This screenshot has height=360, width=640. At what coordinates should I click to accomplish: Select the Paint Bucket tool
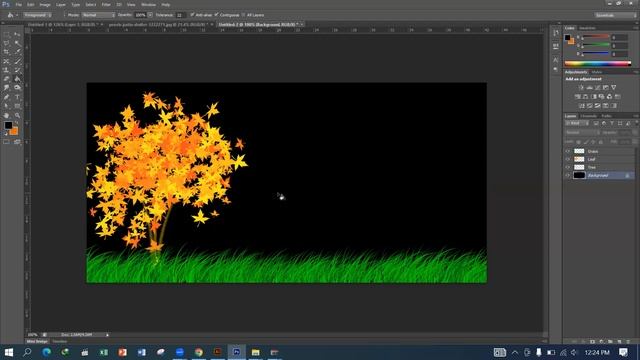17,79
